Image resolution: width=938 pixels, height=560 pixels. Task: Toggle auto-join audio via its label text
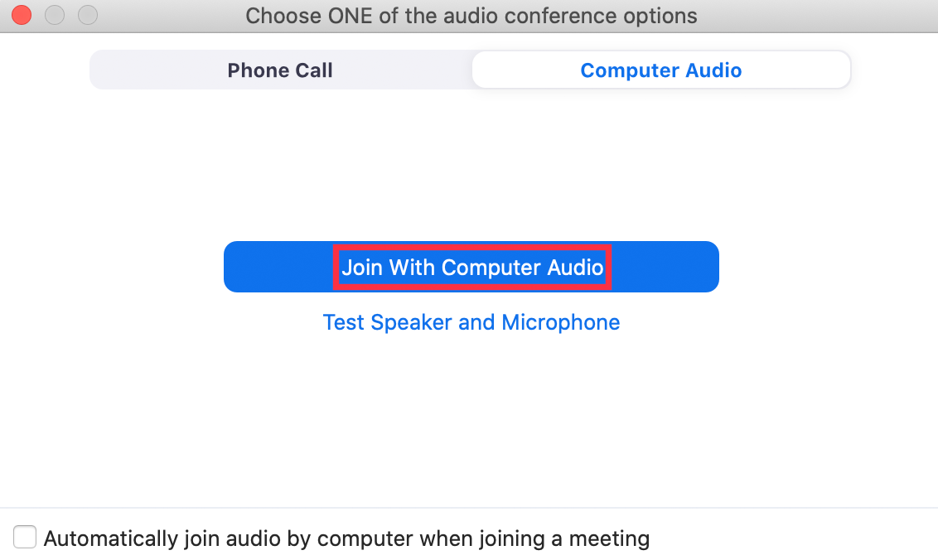coord(346,538)
